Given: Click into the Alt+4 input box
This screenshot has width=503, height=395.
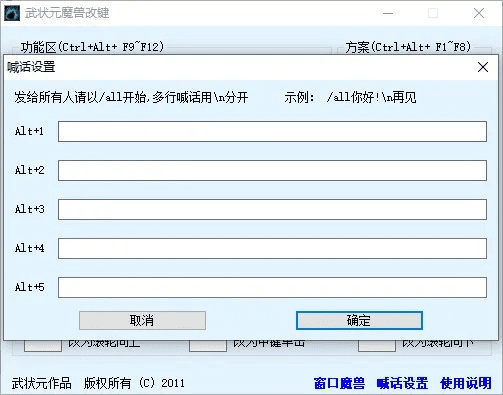Looking at the screenshot, I should (x=272, y=248).
